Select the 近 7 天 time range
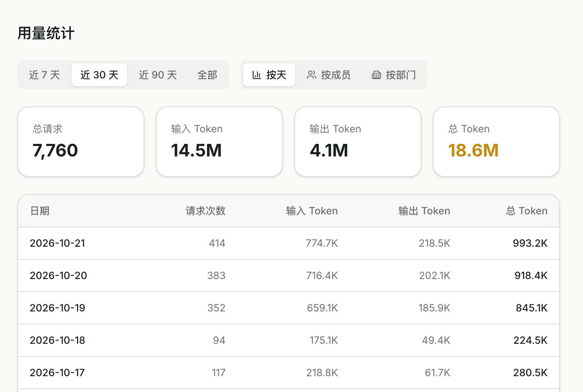The image size is (583, 392). [x=45, y=75]
